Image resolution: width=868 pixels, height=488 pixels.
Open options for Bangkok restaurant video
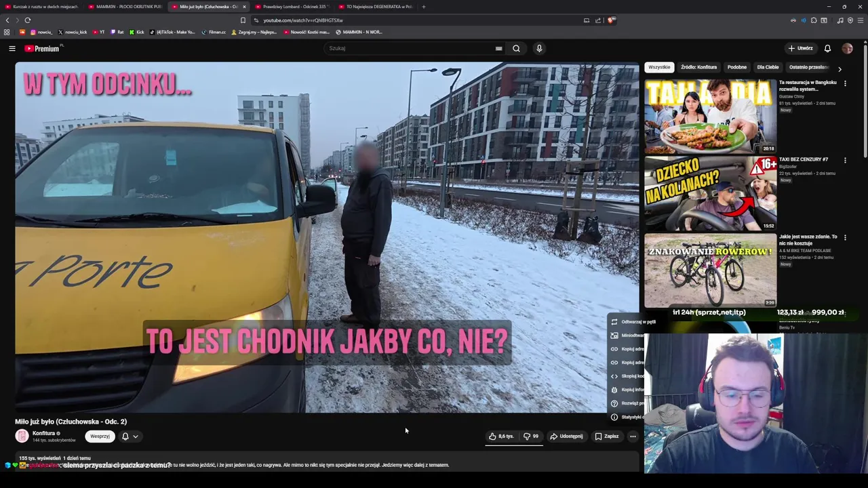(x=845, y=83)
